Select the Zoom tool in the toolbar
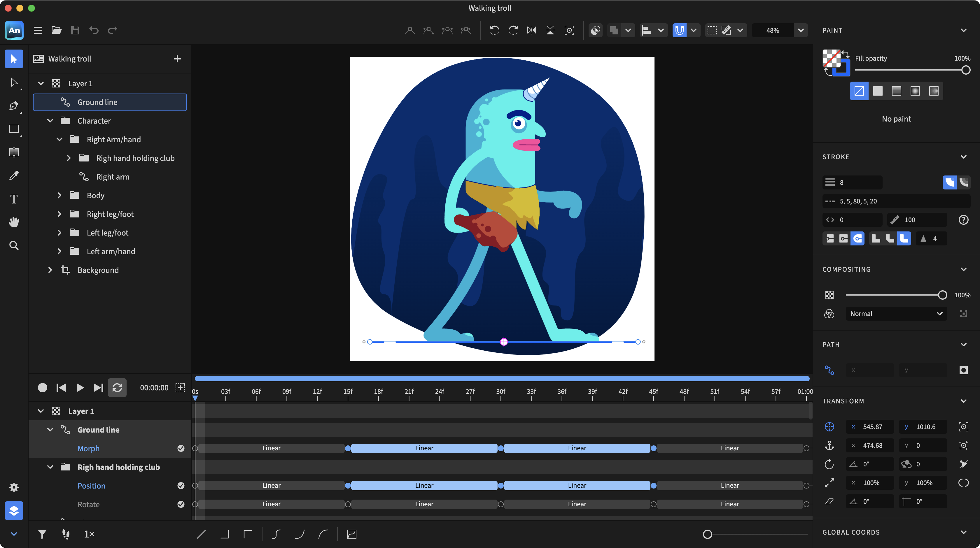The image size is (980, 548). tap(14, 245)
